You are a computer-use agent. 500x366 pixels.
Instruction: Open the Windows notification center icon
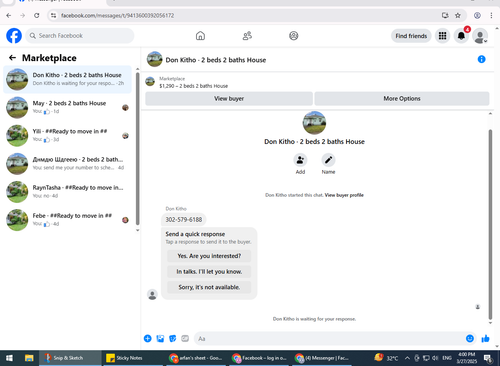click(488, 358)
